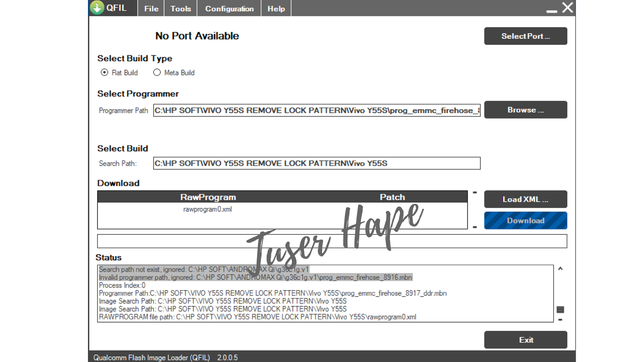Click the Load XML button
Screen dimensions: 644x362
point(526,199)
